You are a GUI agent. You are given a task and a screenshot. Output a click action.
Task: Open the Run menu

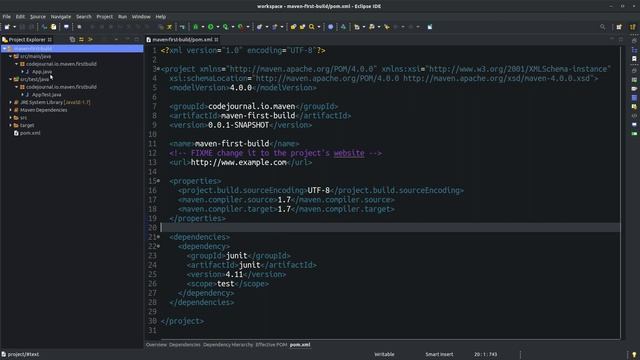(122, 17)
